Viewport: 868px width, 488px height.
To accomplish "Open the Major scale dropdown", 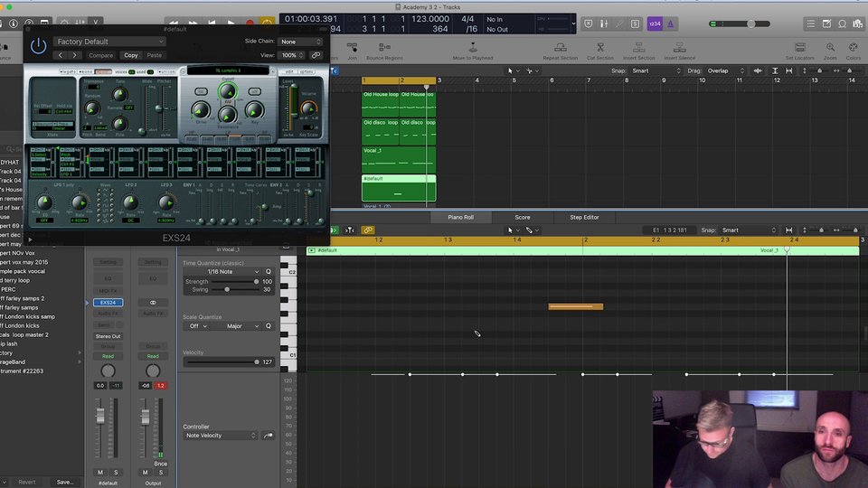I will pos(237,326).
